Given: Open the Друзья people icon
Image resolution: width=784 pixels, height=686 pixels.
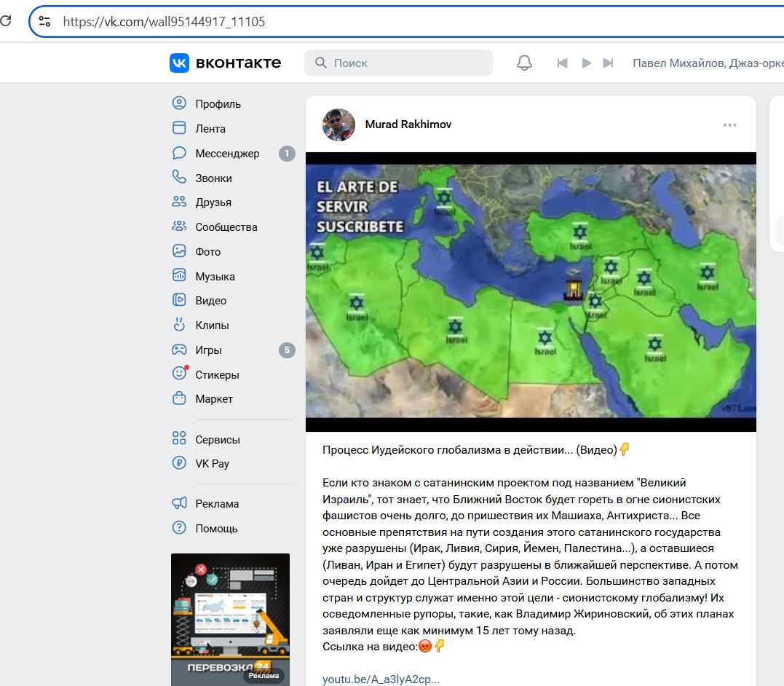Looking at the screenshot, I should (179, 202).
